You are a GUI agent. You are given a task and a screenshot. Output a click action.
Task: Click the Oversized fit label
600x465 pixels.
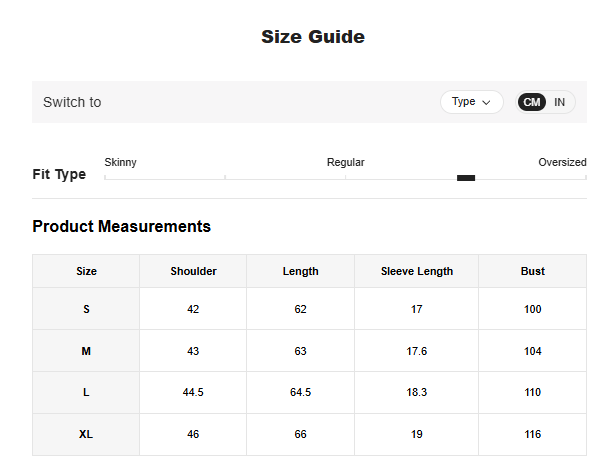click(x=562, y=162)
